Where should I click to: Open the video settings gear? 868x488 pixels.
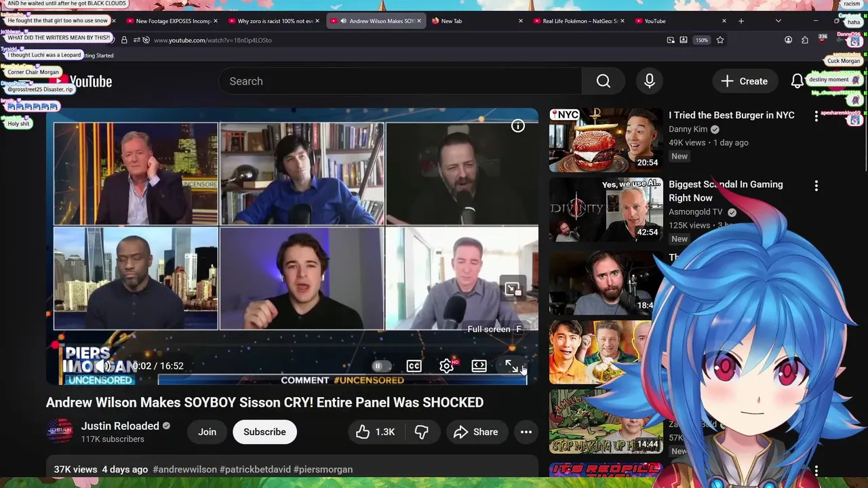point(446,366)
